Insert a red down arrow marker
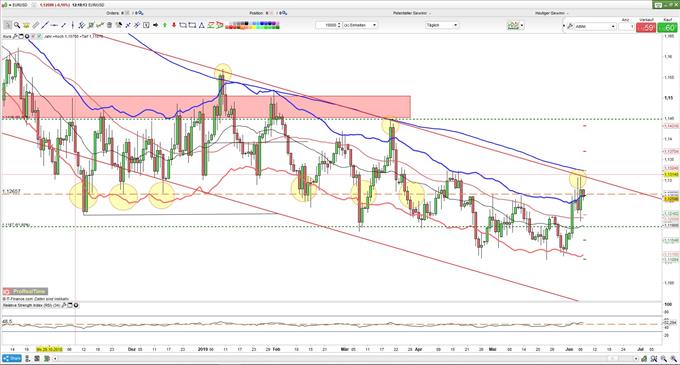This screenshot has width=680, height=365. tap(174, 25)
